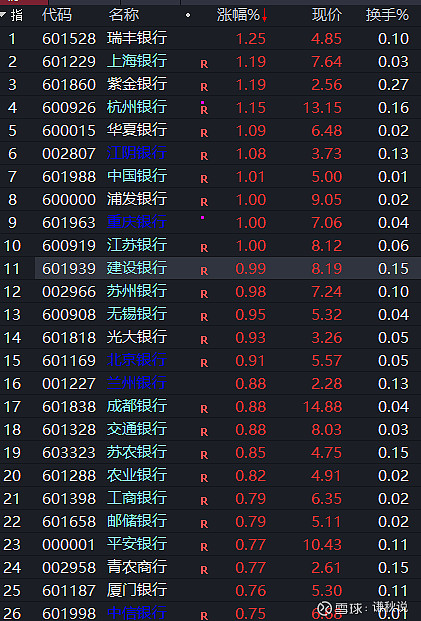Open stock code 601988 中国银行
This screenshot has width=421, height=621.
tap(69, 177)
